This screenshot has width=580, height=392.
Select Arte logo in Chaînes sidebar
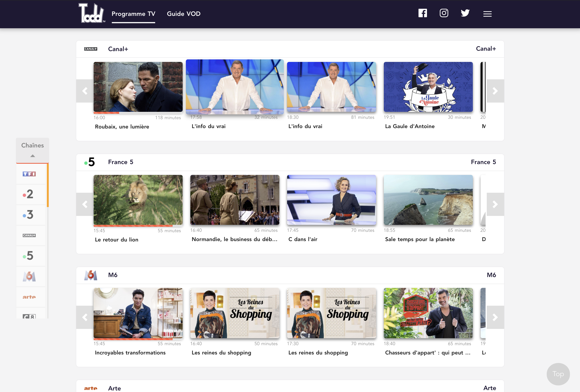tap(29, 297)
